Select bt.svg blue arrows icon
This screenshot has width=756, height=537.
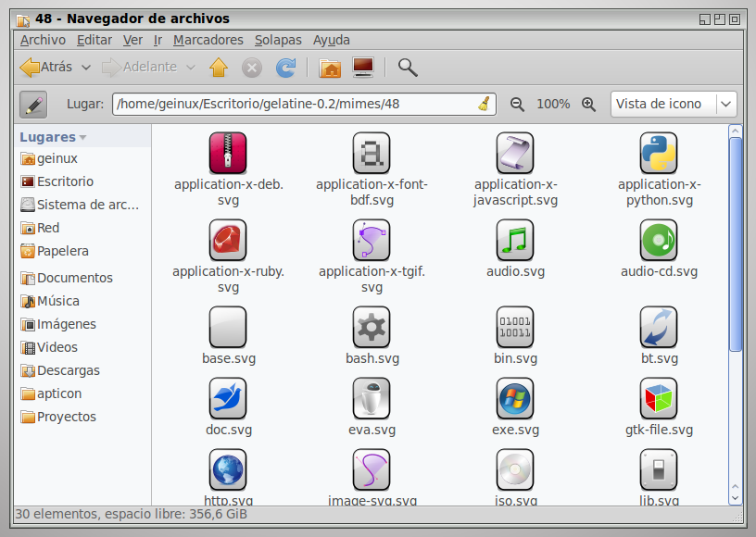659,328
